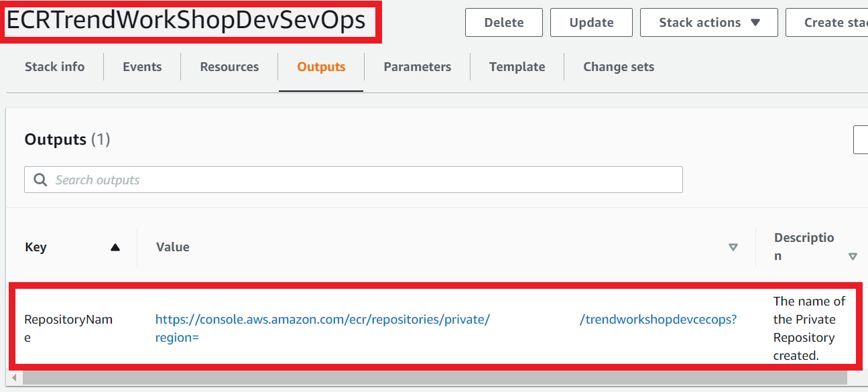Click the Update stack button
This screenshot has height=392, width=868.
click(591, 23)
